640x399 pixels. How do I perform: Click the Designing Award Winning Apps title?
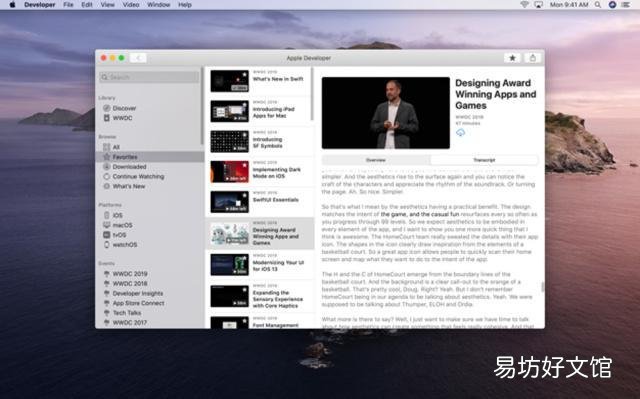coord(496,94)
